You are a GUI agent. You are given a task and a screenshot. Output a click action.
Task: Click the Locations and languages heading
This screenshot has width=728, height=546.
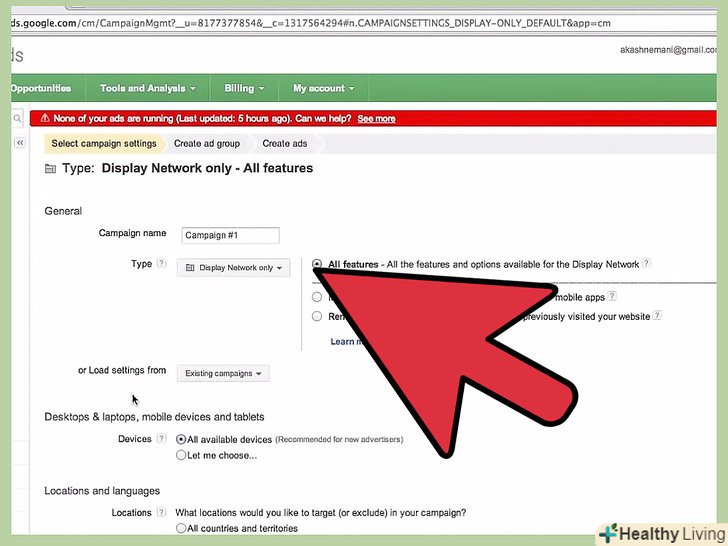(102, 491)
